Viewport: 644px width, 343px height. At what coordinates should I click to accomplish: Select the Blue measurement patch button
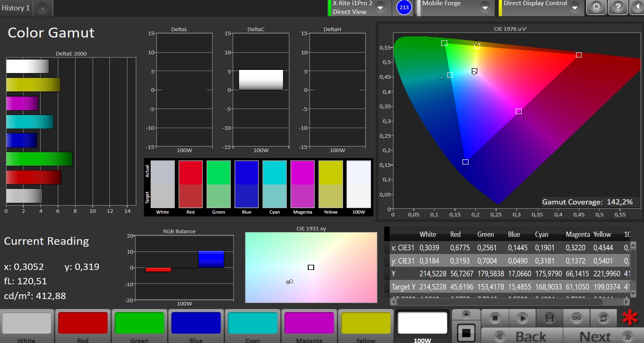click(x=196, y=326)
